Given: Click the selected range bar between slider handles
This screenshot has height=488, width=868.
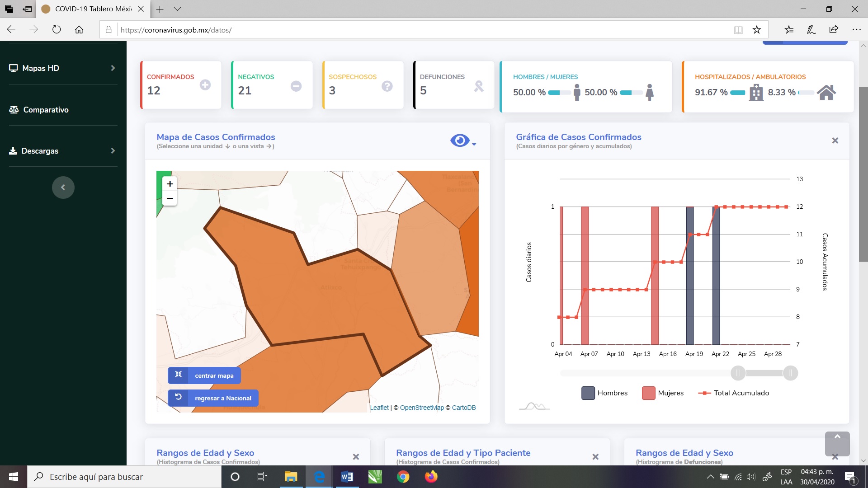Looking at the screenshot, I should [764, 373].
